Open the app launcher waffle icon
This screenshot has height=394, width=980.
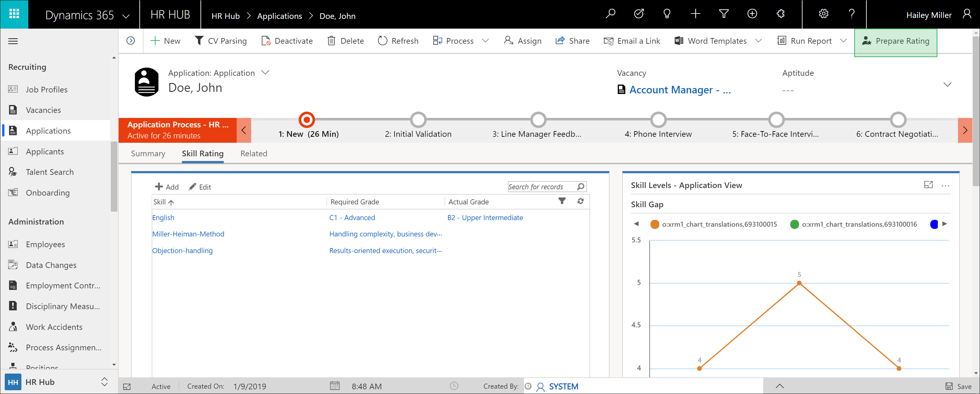14,14
